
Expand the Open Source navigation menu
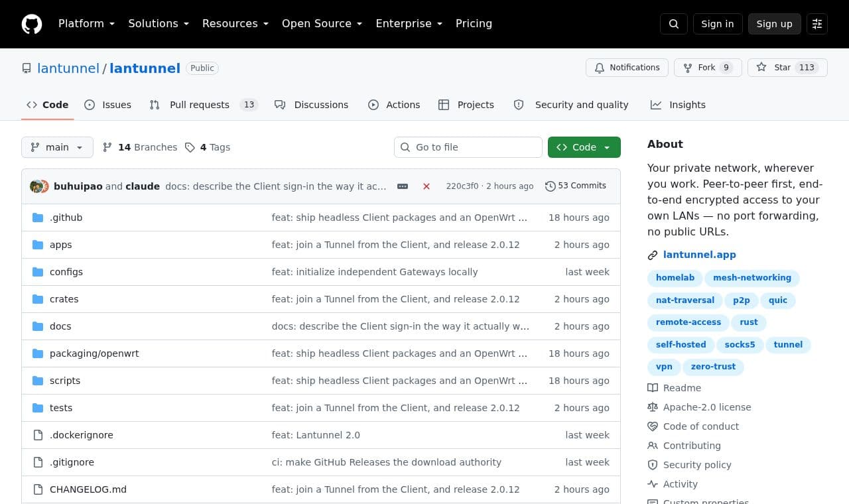[x=322, y=24]
